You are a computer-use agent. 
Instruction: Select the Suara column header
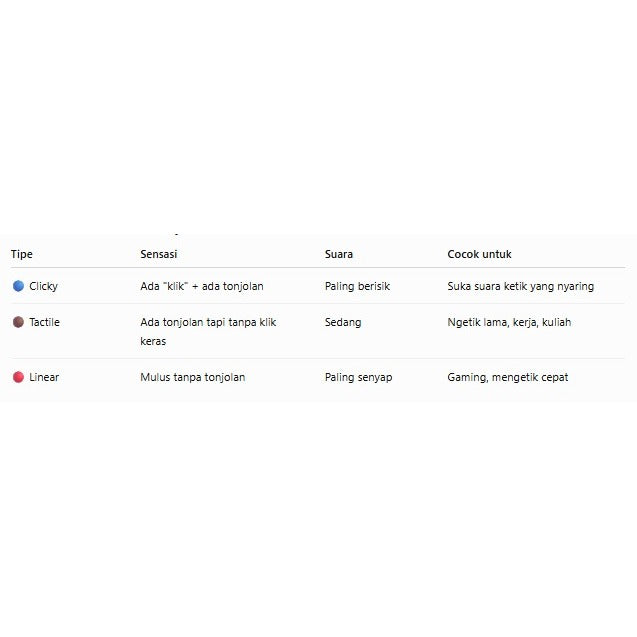pos(339,254)
